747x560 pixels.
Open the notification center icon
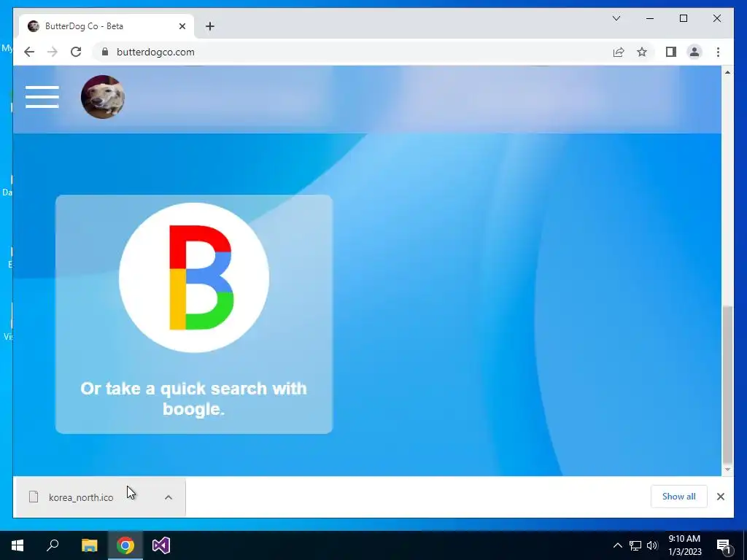click(724, 545)
